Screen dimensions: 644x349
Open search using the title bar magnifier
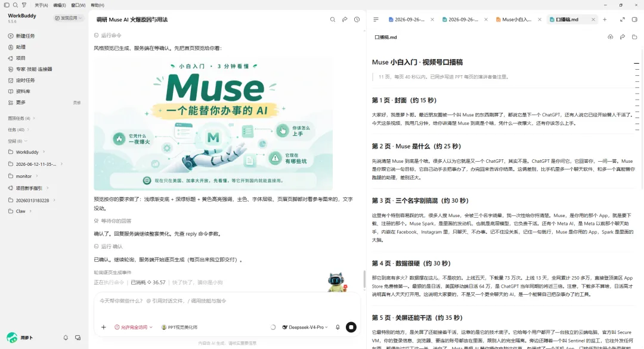[x=15, y=5]
